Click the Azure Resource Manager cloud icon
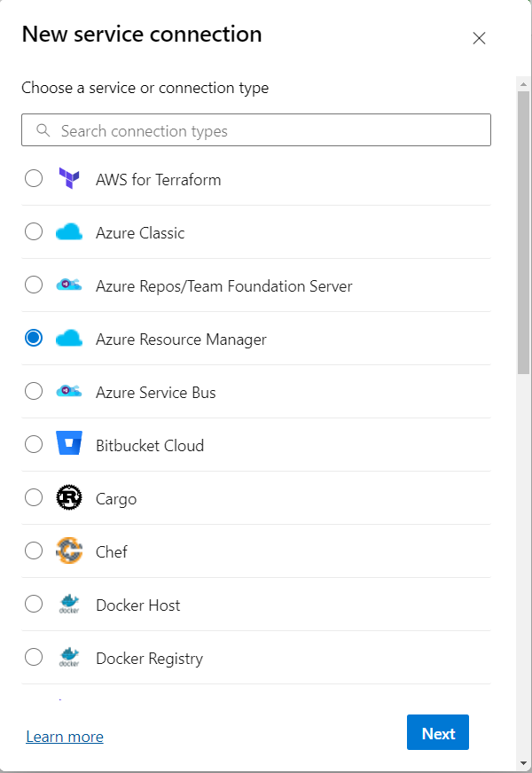Screen dimensions: 532x773 coord(69,339)
